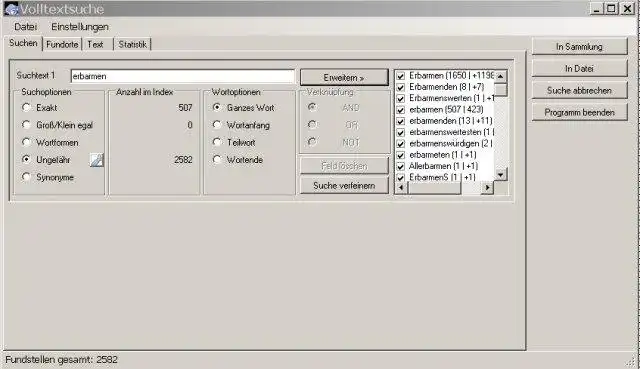Click the Suche abbrechen button

579,91
